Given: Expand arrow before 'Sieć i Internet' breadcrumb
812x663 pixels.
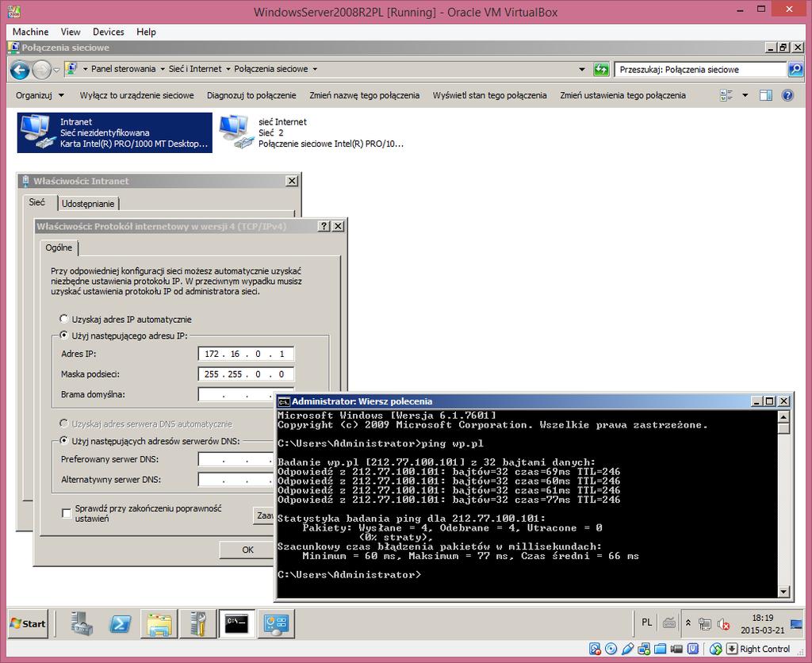Looking at the screenshot, I should pyautogui.click(x=162, y=69).
